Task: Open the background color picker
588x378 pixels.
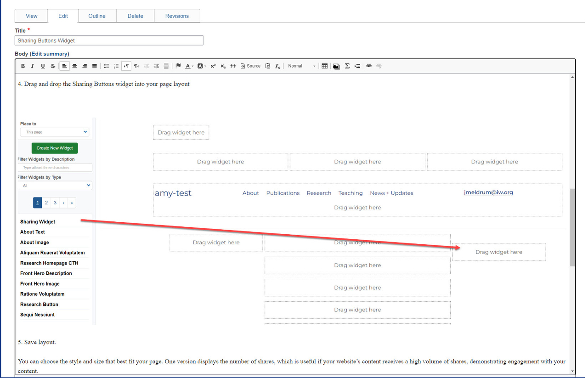Action: (x=202, y=66)
